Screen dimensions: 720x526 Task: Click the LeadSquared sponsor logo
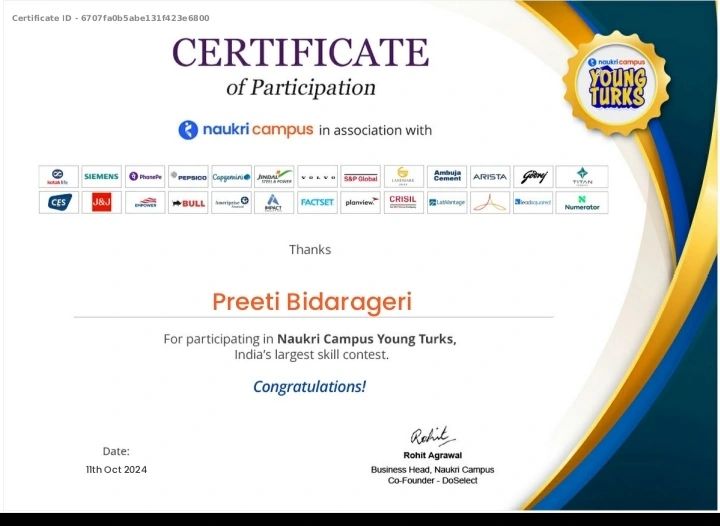coord(533,202)
